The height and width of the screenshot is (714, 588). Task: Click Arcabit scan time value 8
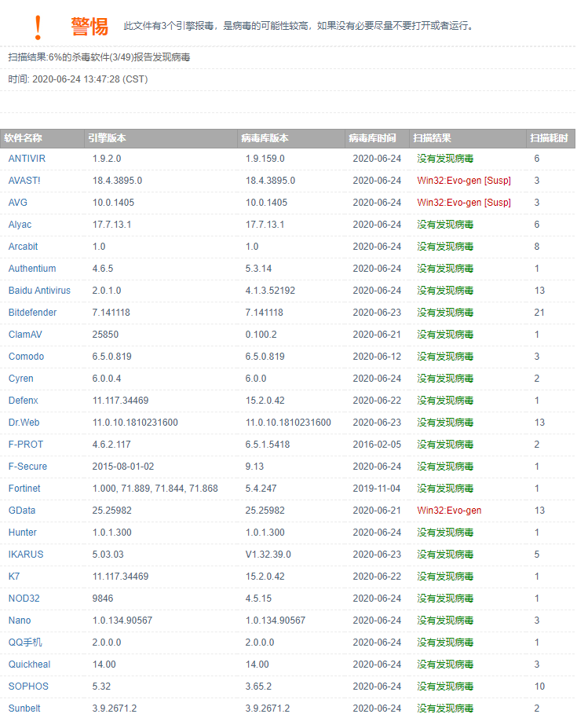click(537, 247)
